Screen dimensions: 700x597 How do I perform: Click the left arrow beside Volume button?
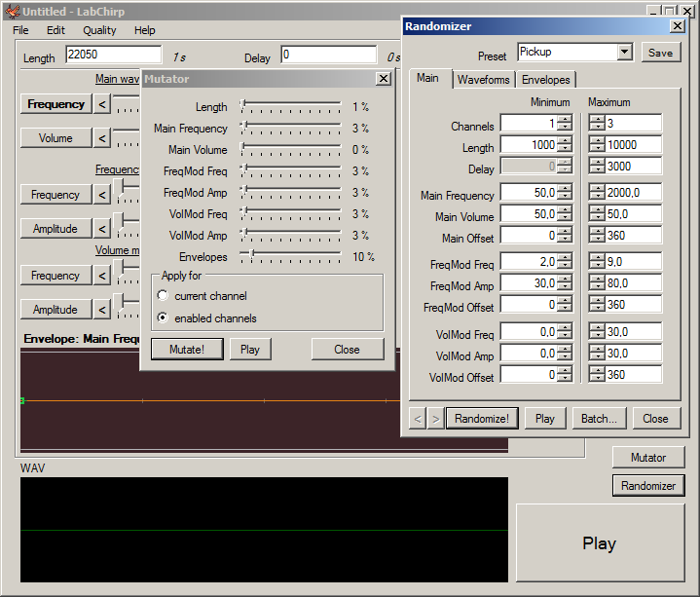tap(102, 138)
